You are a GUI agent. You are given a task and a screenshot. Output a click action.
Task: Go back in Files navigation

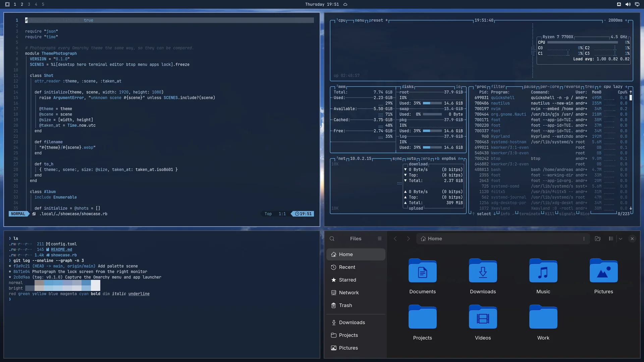[395, 239]
